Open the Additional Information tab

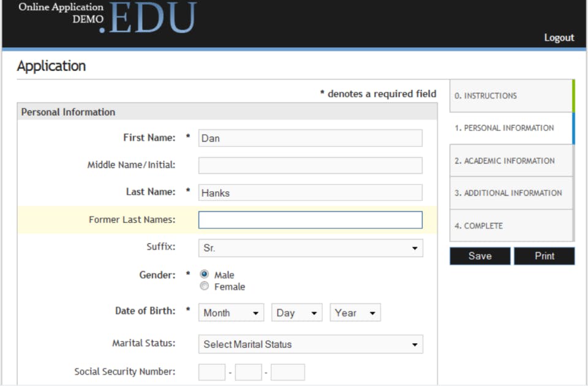click(x=511, y=193)
